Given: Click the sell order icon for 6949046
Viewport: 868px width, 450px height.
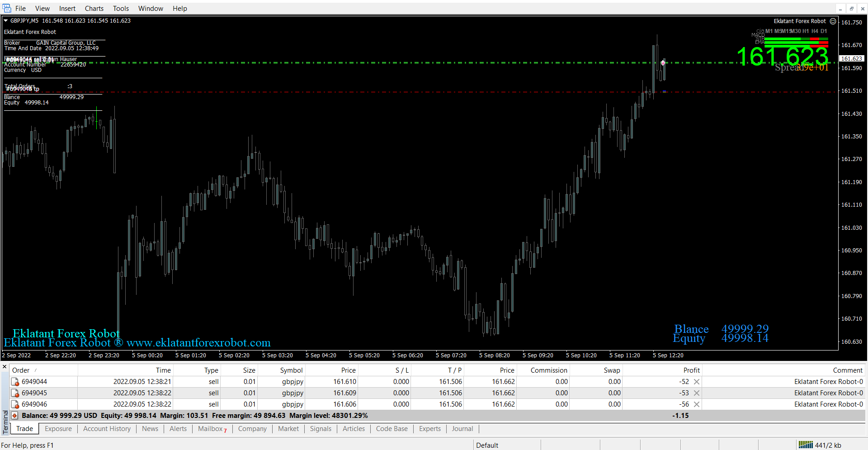Looking at the screenshot, I should pos(15,405).
